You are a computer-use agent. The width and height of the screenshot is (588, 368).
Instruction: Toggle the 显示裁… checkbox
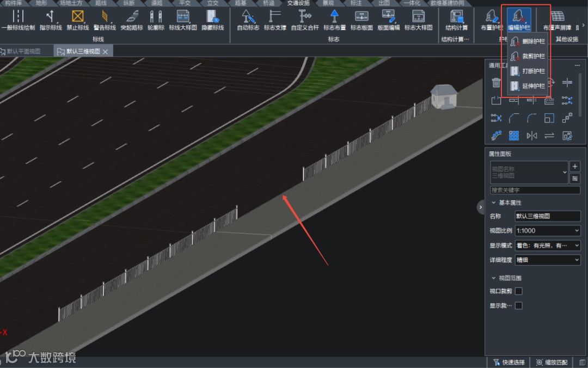point(519,306)
